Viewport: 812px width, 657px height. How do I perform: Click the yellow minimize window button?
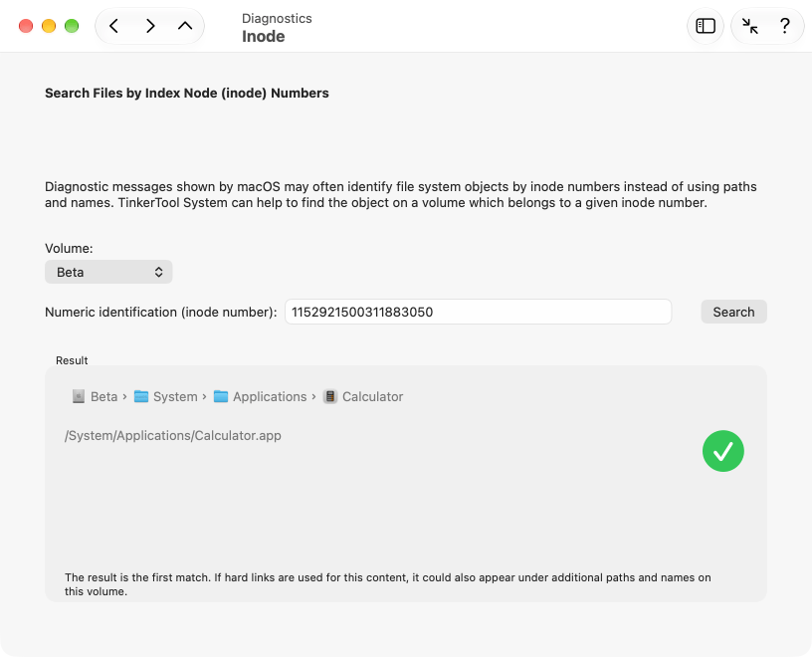click(49, 26)
